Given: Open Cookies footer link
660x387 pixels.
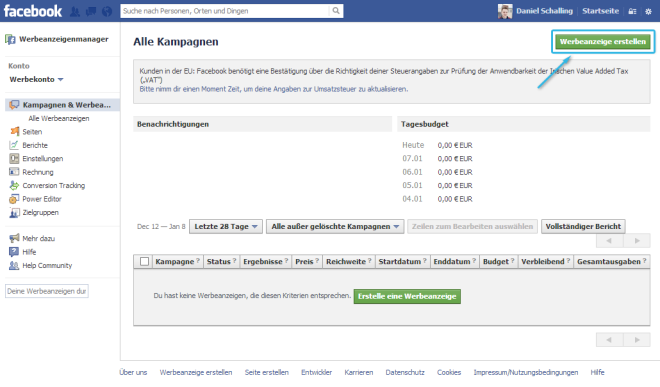Looking at the screenshot, I should click(x=449, y=372).
